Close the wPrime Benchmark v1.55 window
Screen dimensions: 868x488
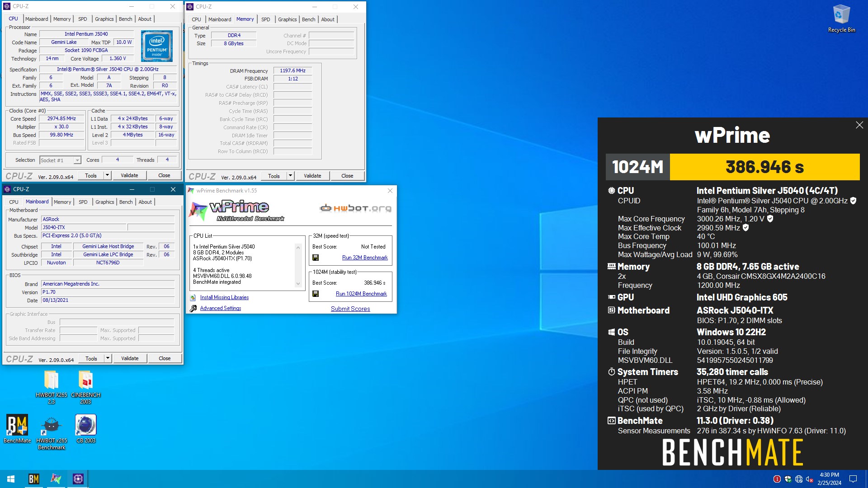tap(390, 191)
